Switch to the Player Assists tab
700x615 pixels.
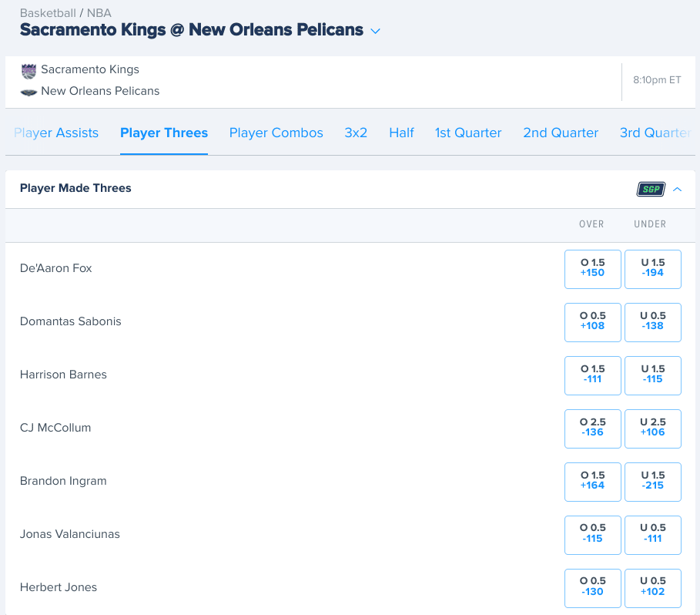56,133
